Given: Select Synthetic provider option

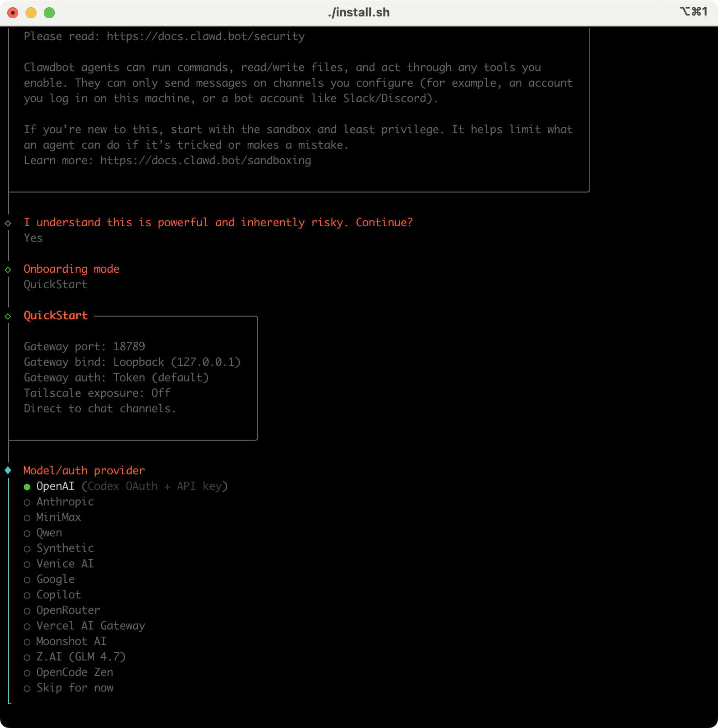Looking at the screenshot, I should tap(65, 548).
